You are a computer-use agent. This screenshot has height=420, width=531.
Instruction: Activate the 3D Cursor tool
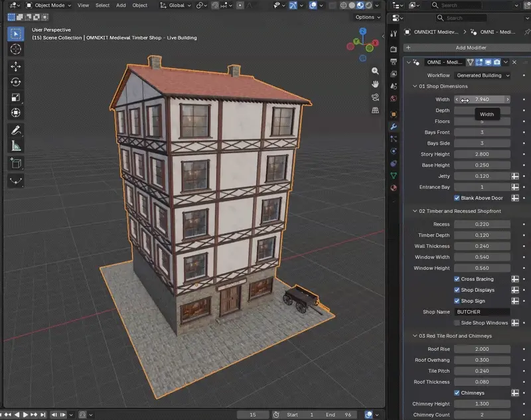pos(15,49)
